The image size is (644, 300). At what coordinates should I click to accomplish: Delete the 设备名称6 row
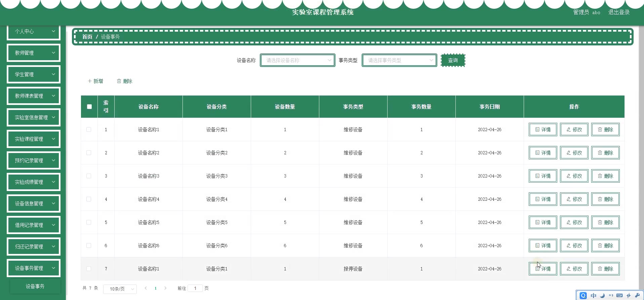tap(605, 246)
